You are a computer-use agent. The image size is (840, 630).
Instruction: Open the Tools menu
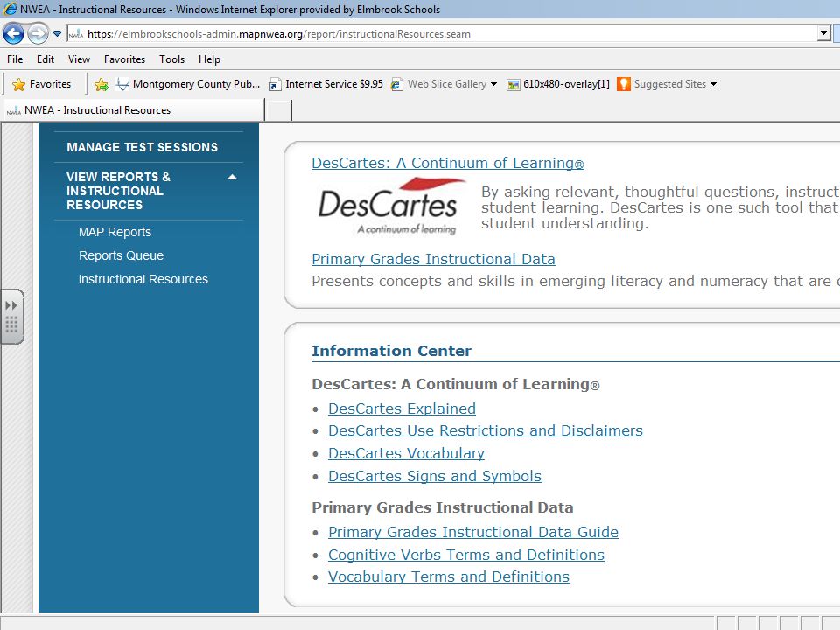coord(172,59)
